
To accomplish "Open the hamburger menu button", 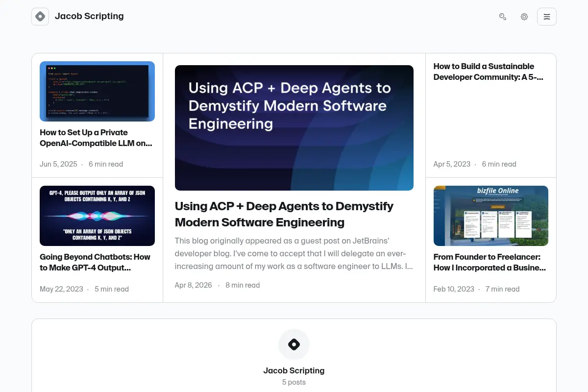I will pos(547,17).
